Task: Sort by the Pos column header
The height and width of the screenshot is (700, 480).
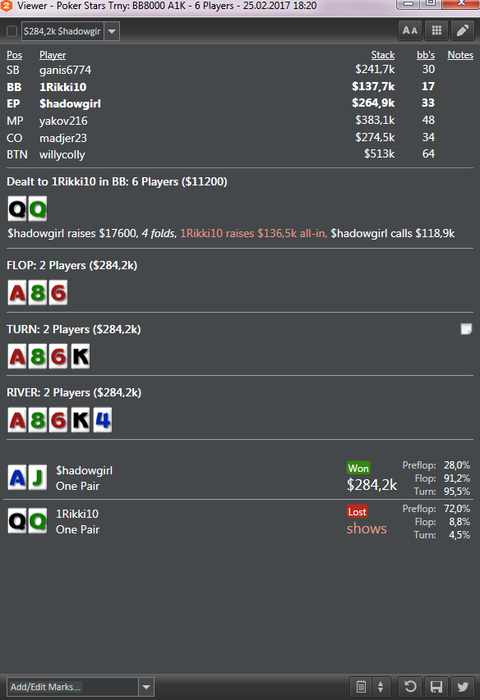Action: point(14,55)
